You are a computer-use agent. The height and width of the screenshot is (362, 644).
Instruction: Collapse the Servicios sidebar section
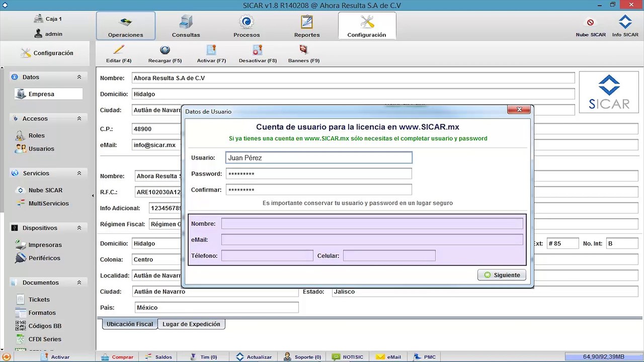coord(79,173)
